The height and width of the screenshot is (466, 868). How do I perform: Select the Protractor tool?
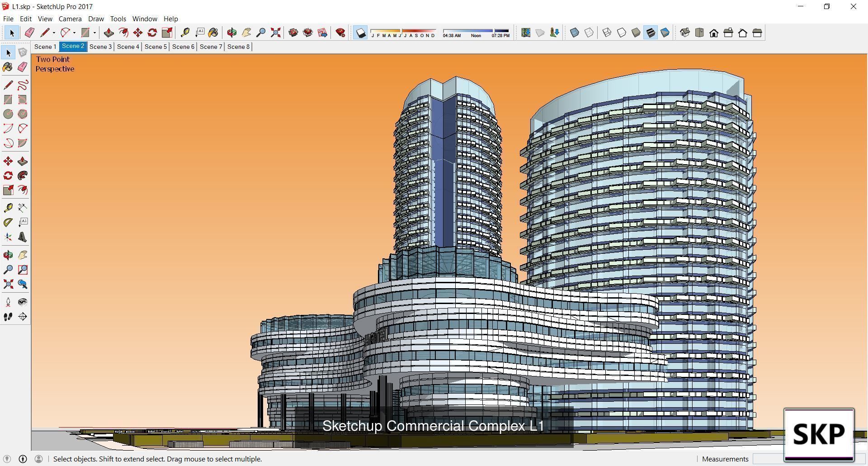tap(8, 222)
